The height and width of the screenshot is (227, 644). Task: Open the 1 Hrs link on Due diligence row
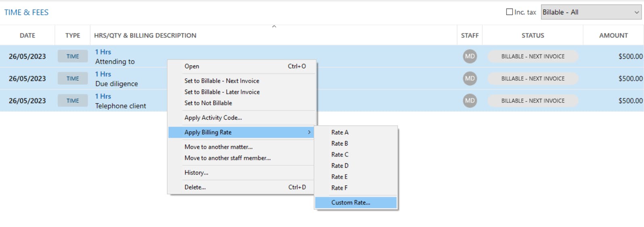(x=103, y=74)
